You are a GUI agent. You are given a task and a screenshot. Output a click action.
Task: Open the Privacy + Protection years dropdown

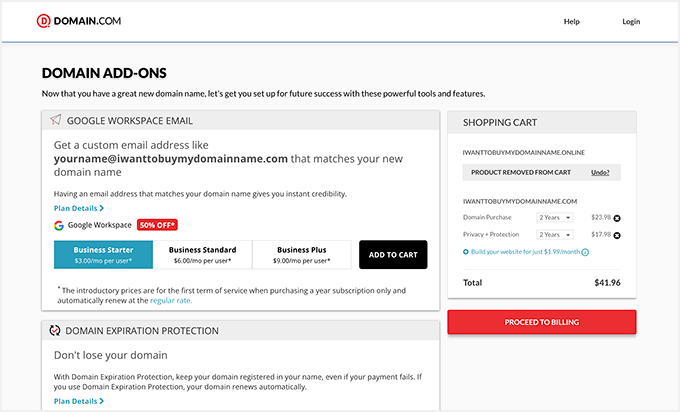click(555, 235)
